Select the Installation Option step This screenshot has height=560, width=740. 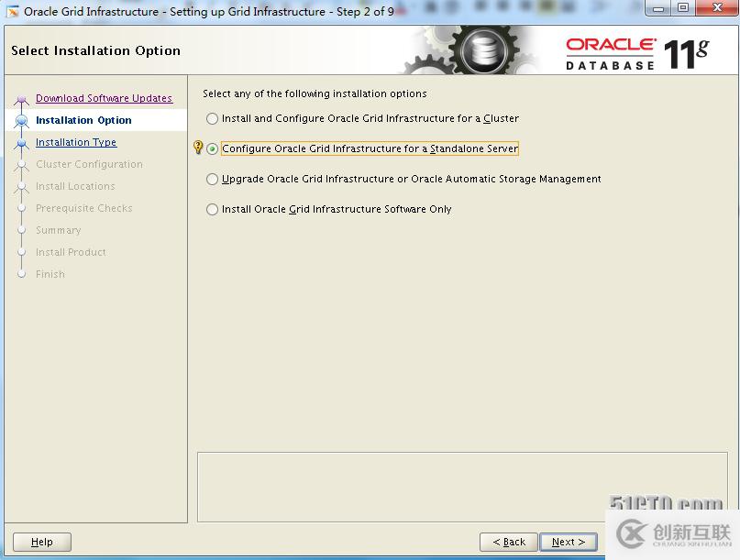click(x=83, y=120)
